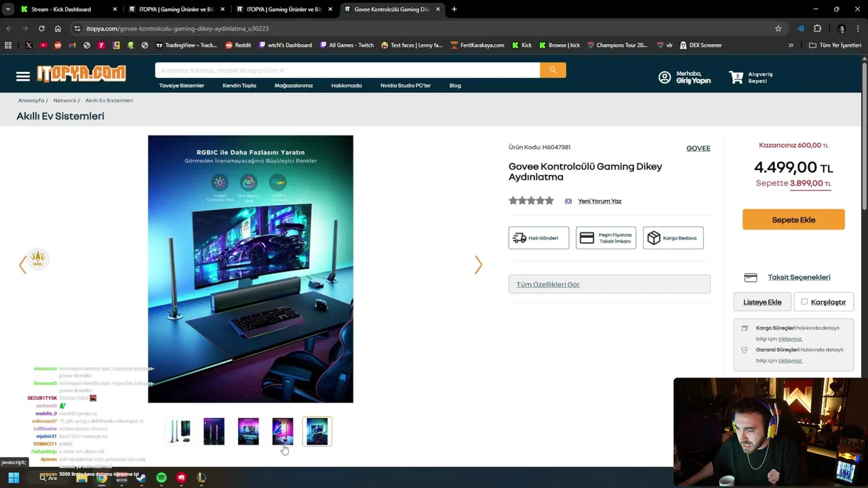Bookmark this page with the star icon

pyautogui.click(x=778, y=28)
